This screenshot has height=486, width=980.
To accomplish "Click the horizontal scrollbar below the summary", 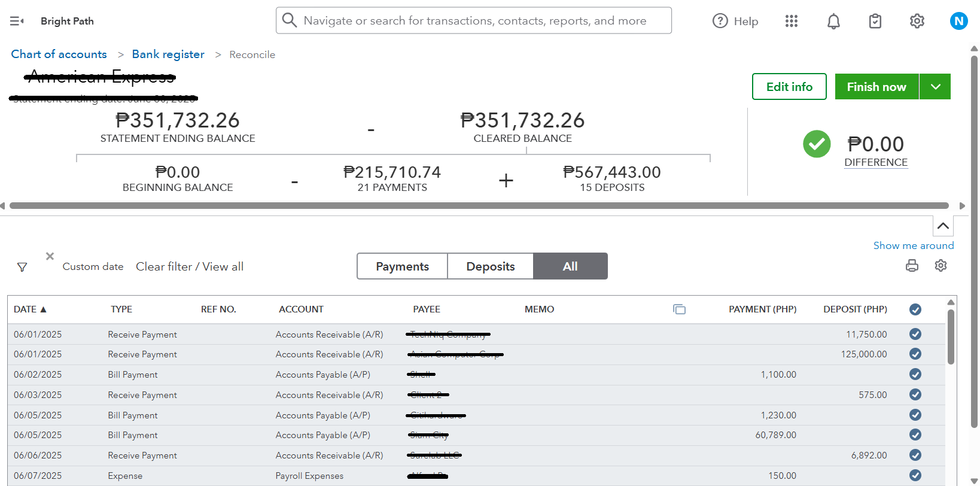I will click(x=479, y=206).
